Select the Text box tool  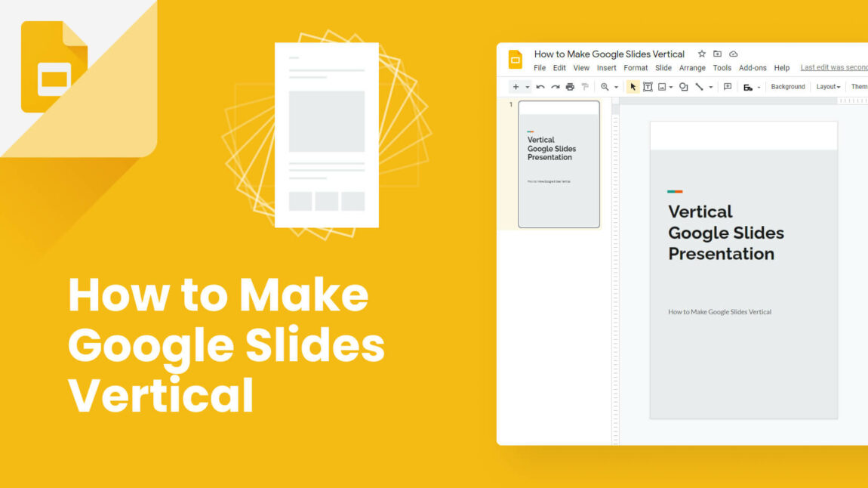[x=647, y=86]
